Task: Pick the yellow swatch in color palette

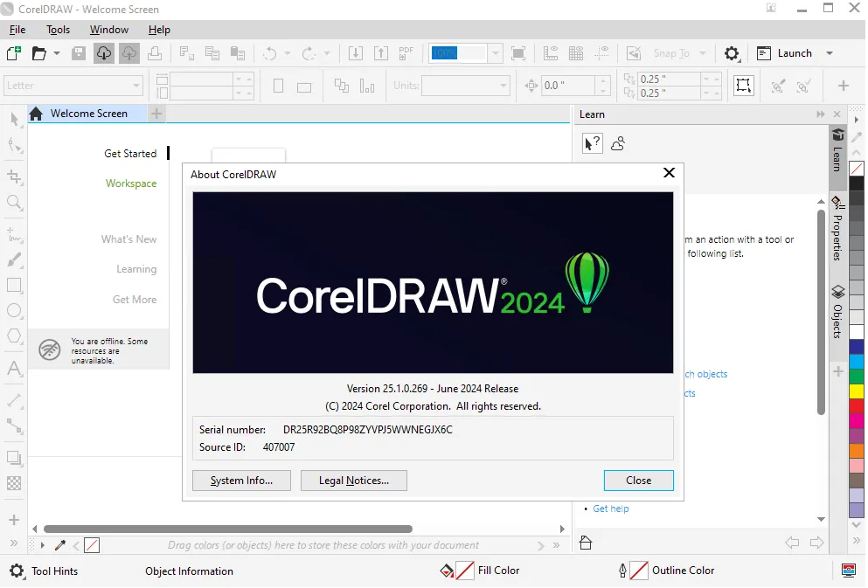Action: (857, 391)
